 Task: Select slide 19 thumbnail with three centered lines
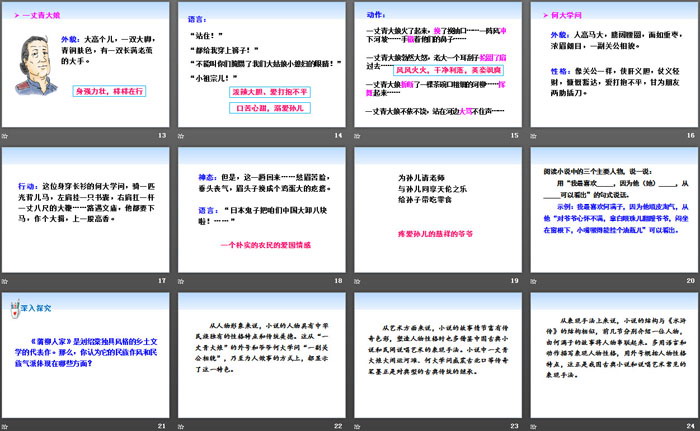(436, 209)
